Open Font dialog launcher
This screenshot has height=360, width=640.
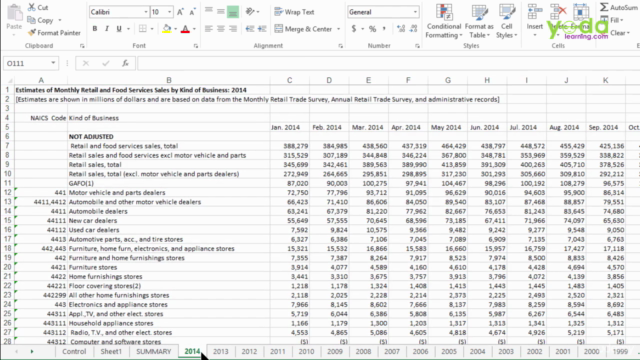click(x=196, y=46)
